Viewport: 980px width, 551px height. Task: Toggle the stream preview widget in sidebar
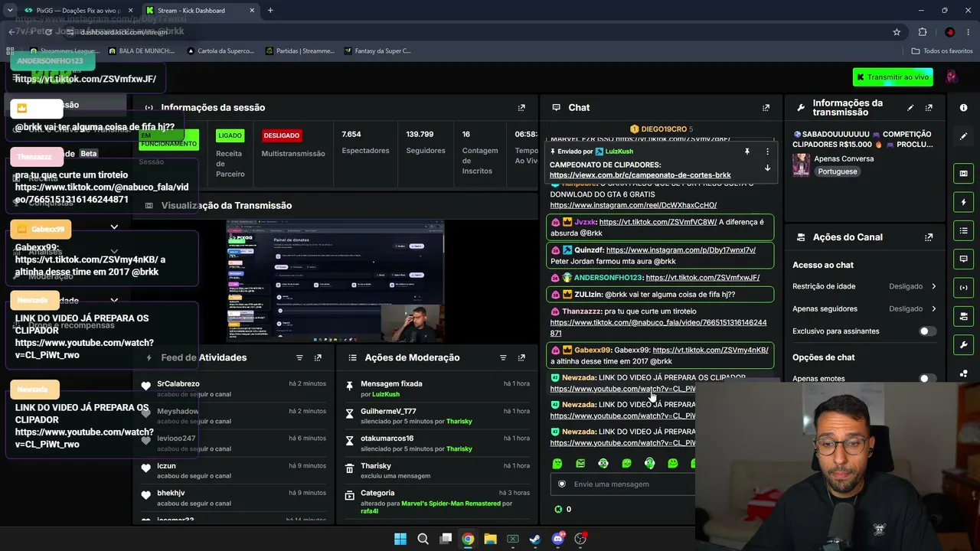click(963, 174)
